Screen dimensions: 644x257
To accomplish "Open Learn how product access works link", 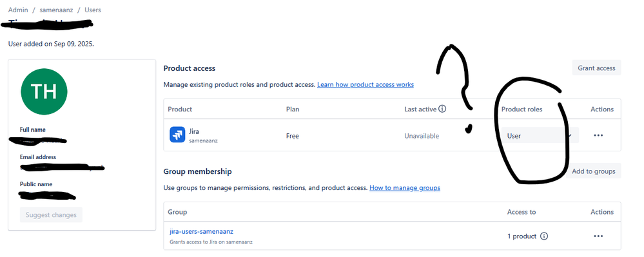I will [366, 84].
